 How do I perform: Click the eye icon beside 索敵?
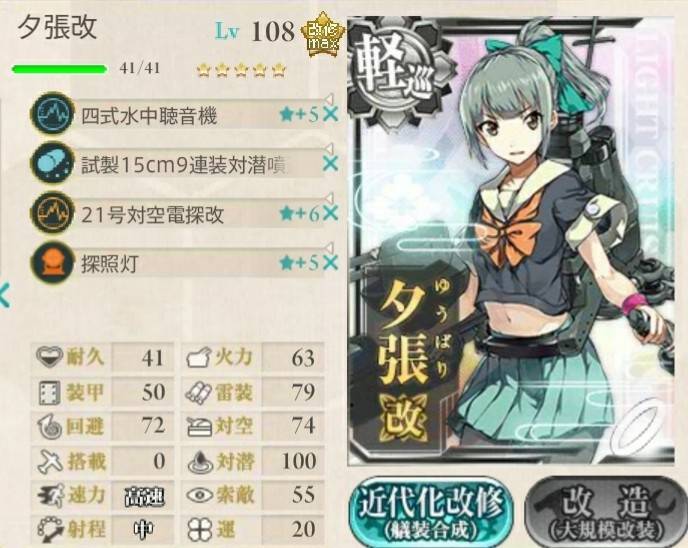point(200,495)
